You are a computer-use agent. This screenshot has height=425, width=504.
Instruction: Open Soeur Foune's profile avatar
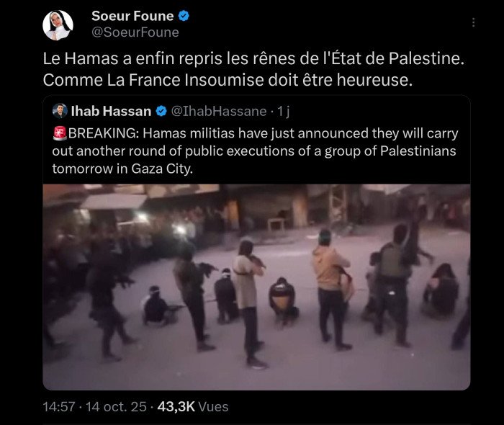pos(58,25)
